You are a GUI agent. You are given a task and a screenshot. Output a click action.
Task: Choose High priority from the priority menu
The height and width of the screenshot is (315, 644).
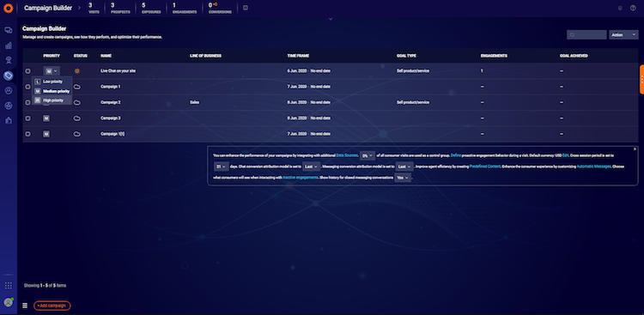tap(52, 100)
